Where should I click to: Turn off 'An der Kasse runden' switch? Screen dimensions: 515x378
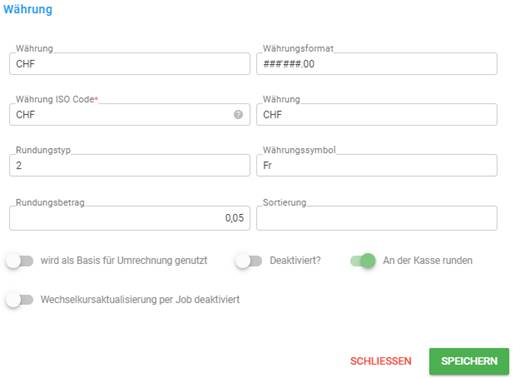(363, 261)
